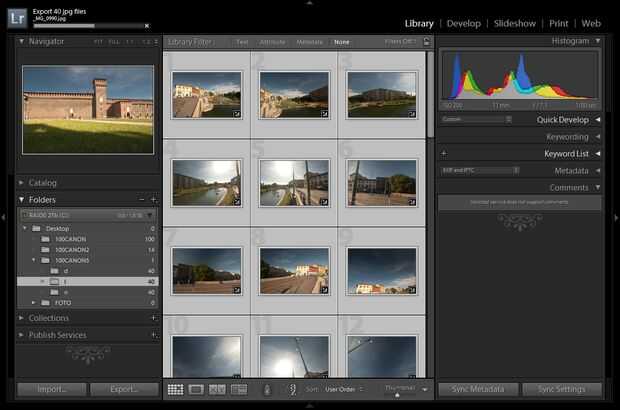Image resolution: width=620 pixels, height=410 pixels.
Task: Expand the Quick Develop panel
Action: coord(598,119)
